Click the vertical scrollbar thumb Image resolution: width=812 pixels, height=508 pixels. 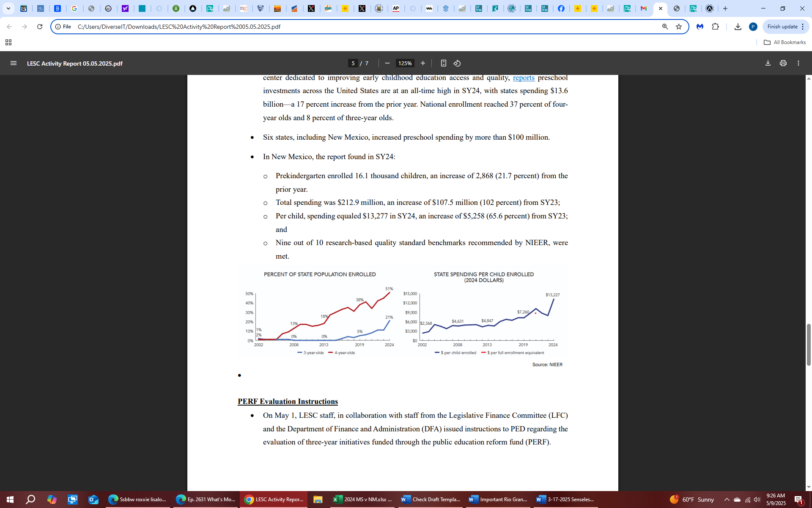click(x=809, y=344)
